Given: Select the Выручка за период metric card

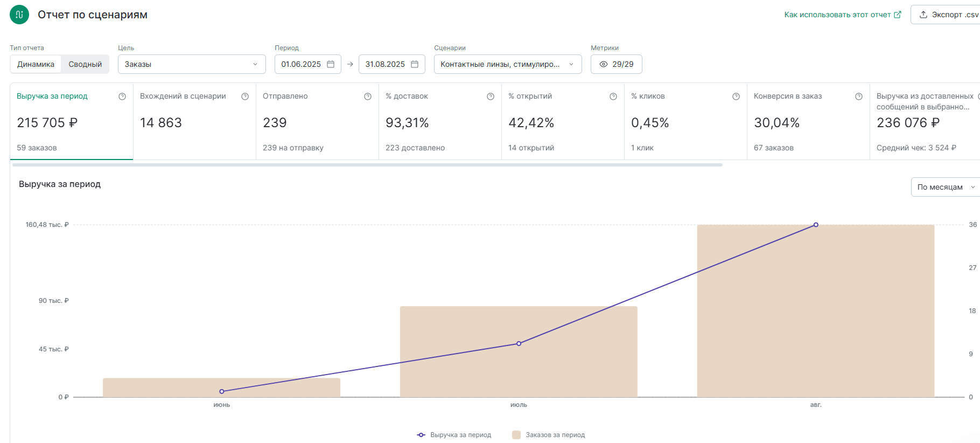Looking at the screenshot, I should (71, 121).
